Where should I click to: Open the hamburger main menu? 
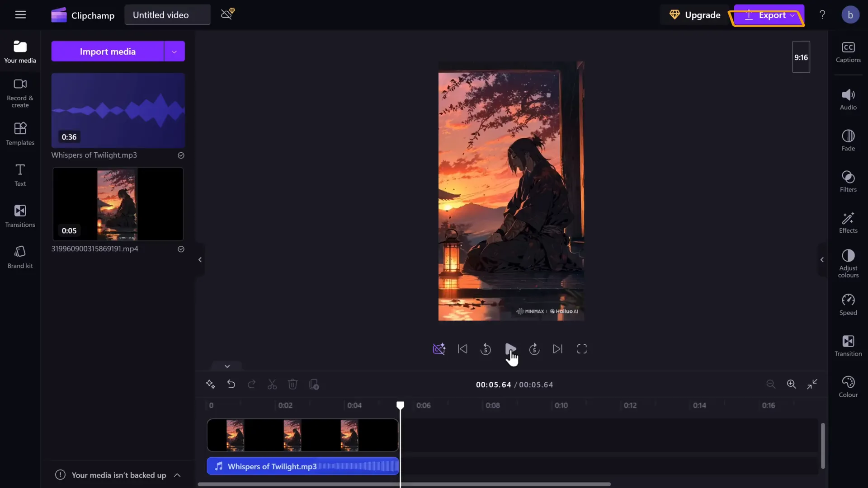tap(20, 15)
